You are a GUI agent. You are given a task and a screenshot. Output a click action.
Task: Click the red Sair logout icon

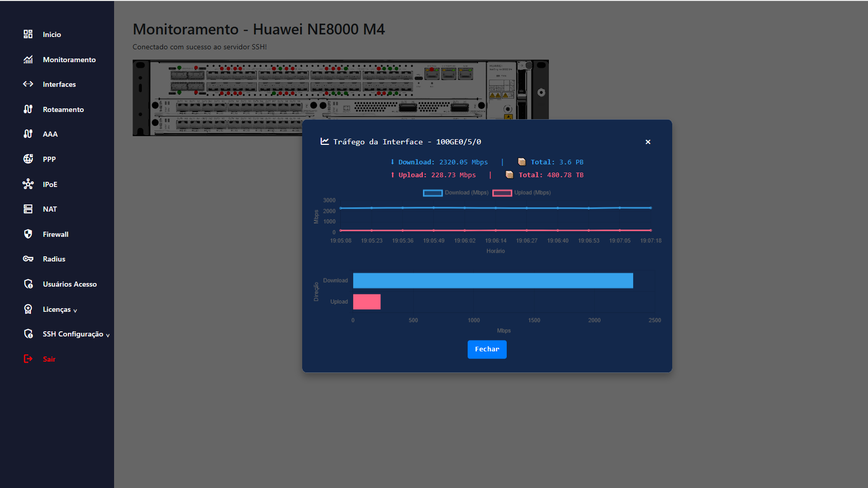coord(28,359)
